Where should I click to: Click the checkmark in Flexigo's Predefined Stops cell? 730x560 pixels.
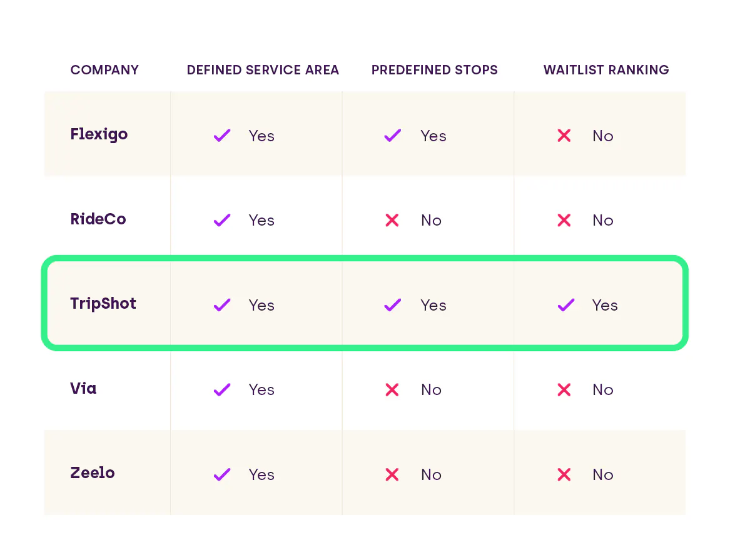click(392, 136)
